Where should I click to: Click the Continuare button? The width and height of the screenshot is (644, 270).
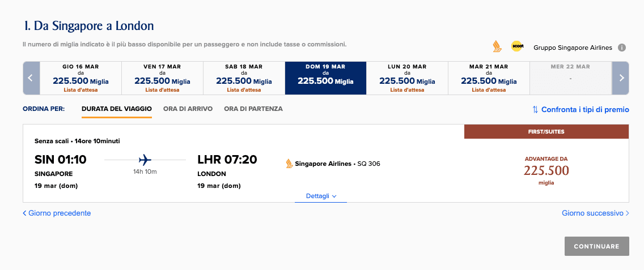[596, 246]
